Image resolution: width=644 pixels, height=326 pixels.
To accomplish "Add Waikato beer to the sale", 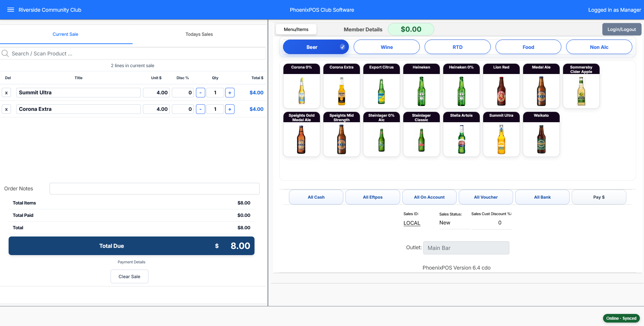I will 541,134.
